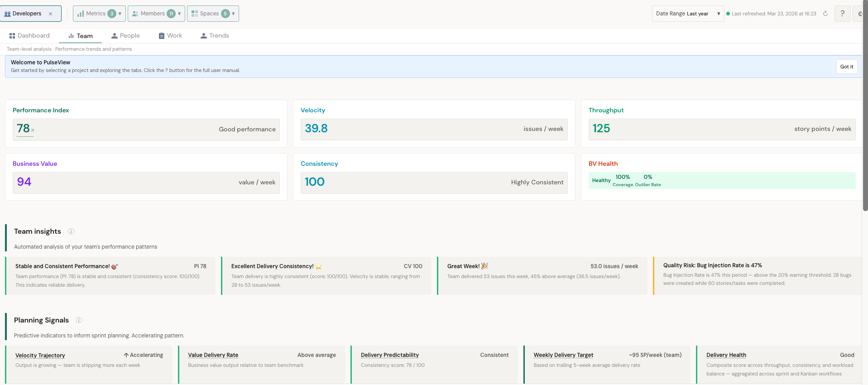Viewport: 868px width, 385px height.
Task: Click the People tab person icon
Action: coord(115,36)
